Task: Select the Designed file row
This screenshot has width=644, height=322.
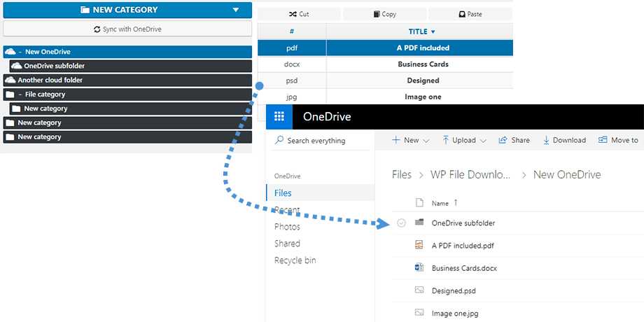Action: click(x=385, y=80)
